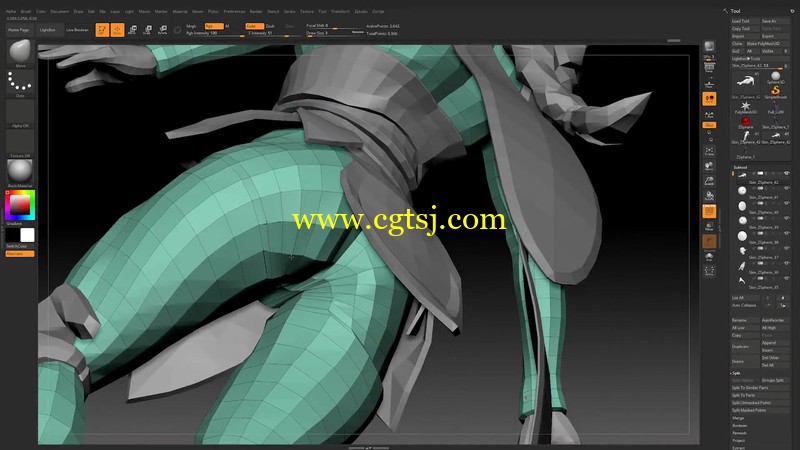Screen dimensions: 800x450
Task: Open the Stroke menu
Action: [x=289, y=11]
